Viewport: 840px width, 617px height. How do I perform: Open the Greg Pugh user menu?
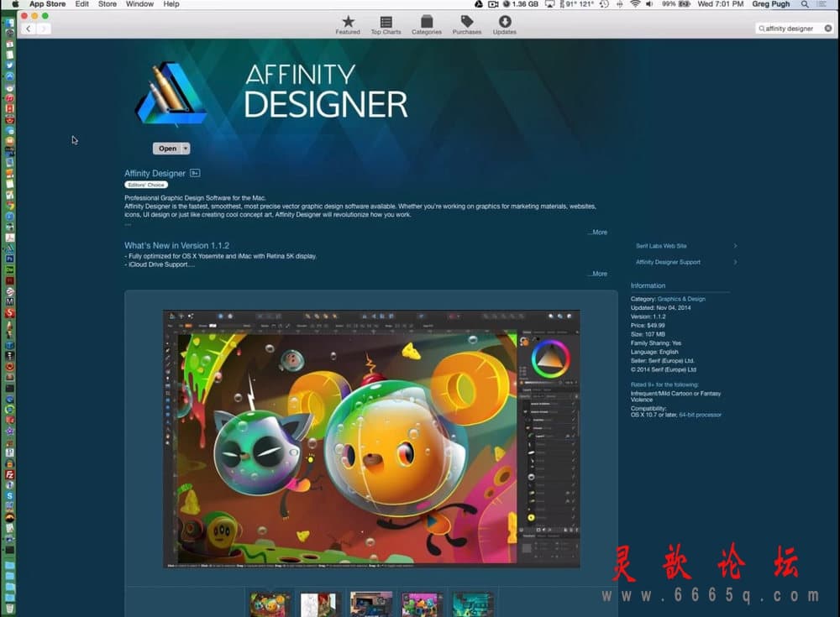point(771,3)
